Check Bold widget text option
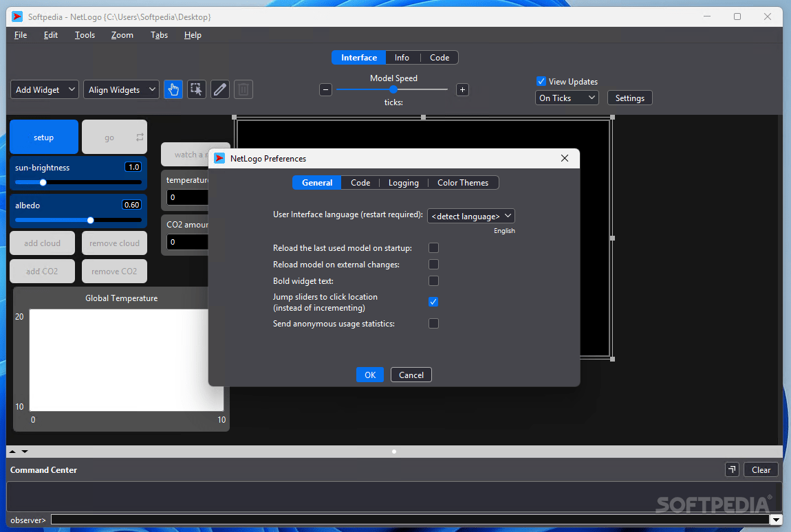Image resolution: width=791 pixels, height=532 pixels. tap(433, 280)
